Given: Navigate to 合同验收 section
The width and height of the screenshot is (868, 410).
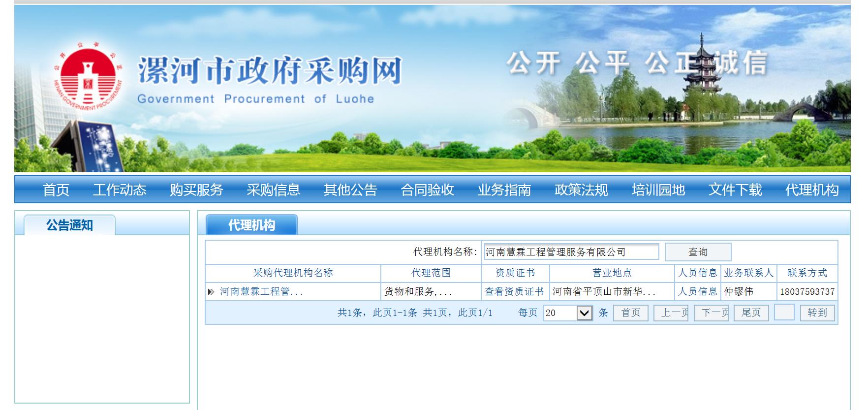Looking at the screenshot, I should point(427,190).
